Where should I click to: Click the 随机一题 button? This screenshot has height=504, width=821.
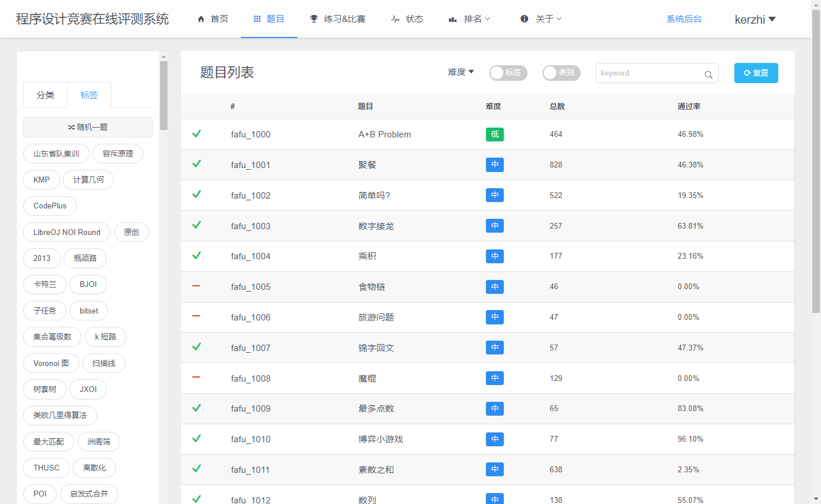point(88,127)
